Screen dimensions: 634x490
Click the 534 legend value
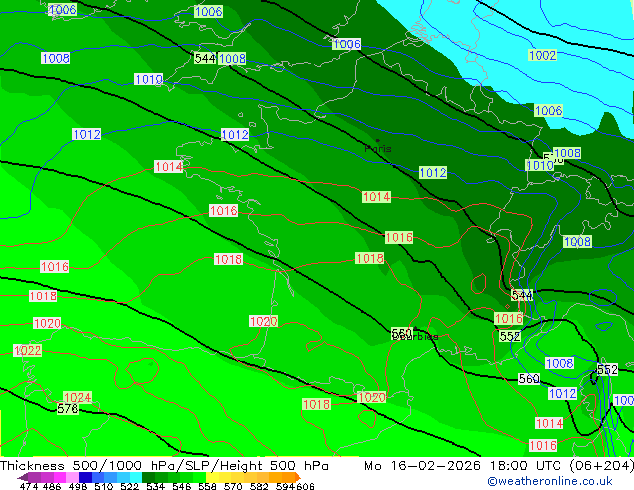point(155,486)
